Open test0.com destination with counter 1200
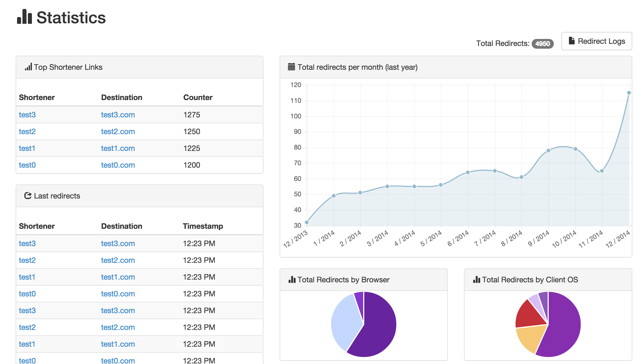 pyautogui.click(x=118, y=165)
